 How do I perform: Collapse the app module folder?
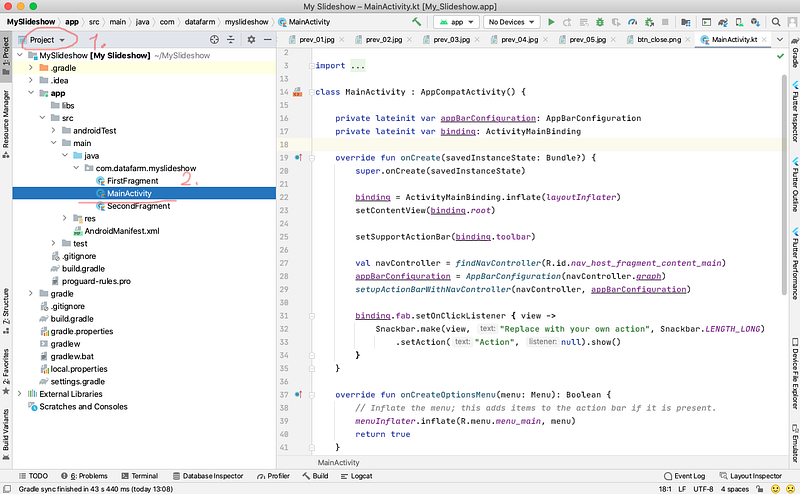point(31,93)
